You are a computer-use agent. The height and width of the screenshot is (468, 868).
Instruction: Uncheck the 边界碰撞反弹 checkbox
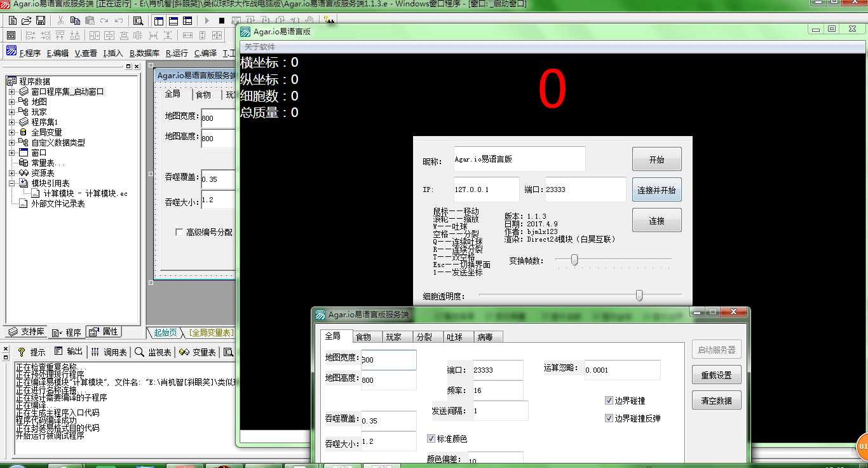609,418
